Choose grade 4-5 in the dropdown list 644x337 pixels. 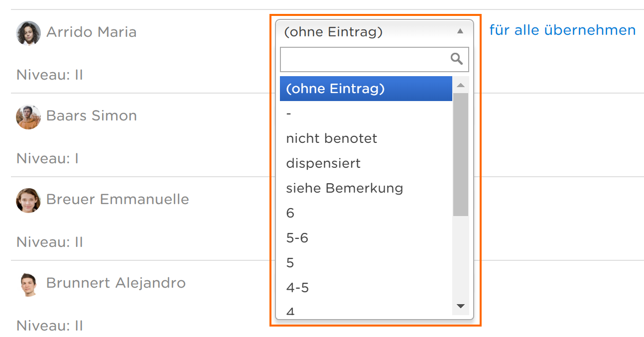[x=366, y=288]
